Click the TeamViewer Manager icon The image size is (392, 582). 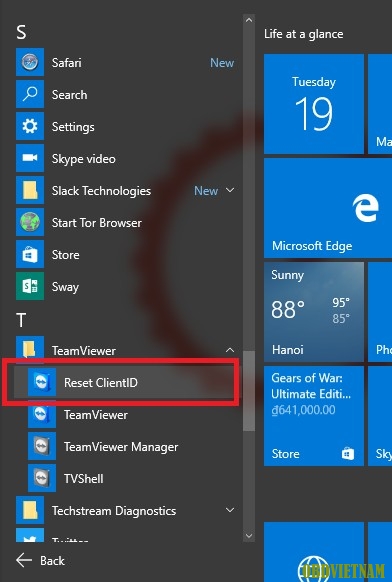[42, 446]
